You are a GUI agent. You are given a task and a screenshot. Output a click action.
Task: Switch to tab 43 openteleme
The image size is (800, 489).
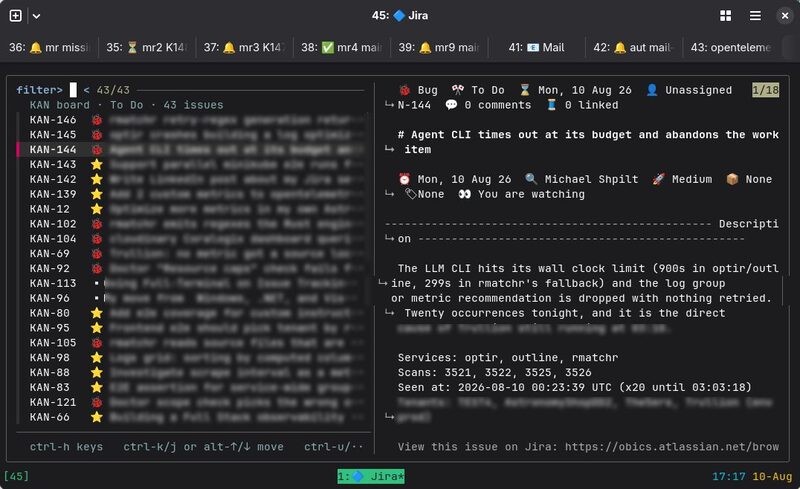(x=731, y=47)
